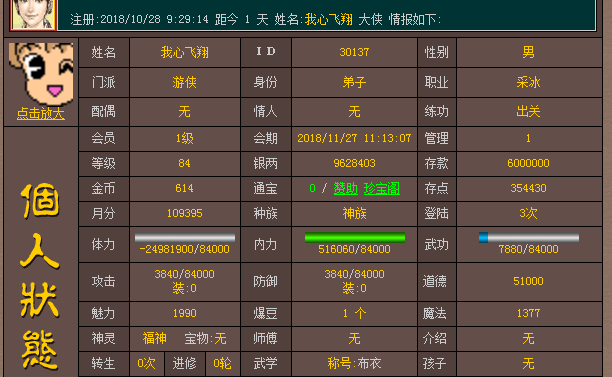This screenshot has height=377, width=612.
Task: Click the 魔法 value 1377
Action: pos(528,313)
